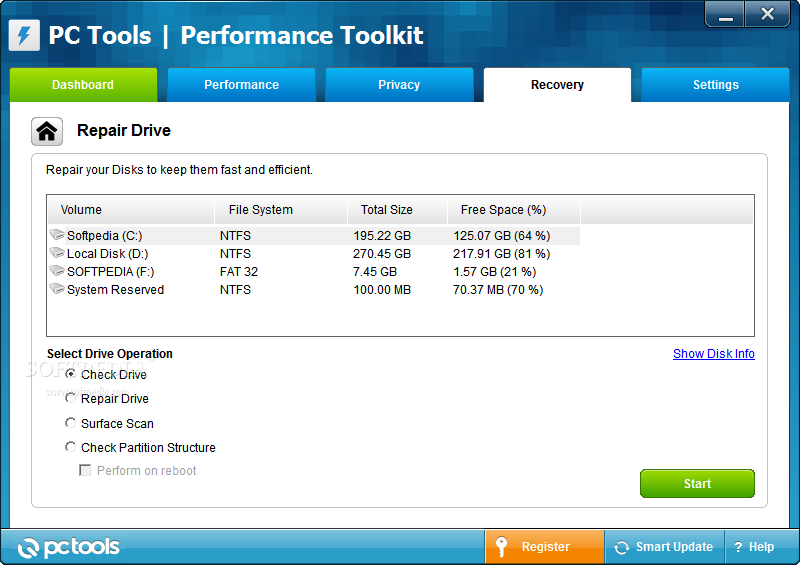Click the 217.91 GB (81 %) free space cell
Screen dimensions: 800x565
tap(502, 254)
